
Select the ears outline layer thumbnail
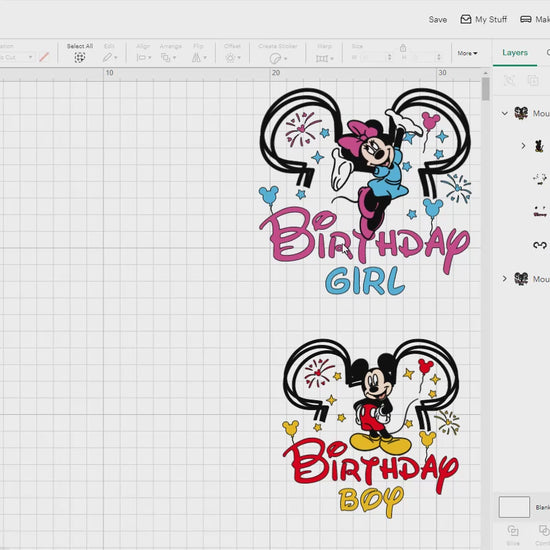[540, 245]
